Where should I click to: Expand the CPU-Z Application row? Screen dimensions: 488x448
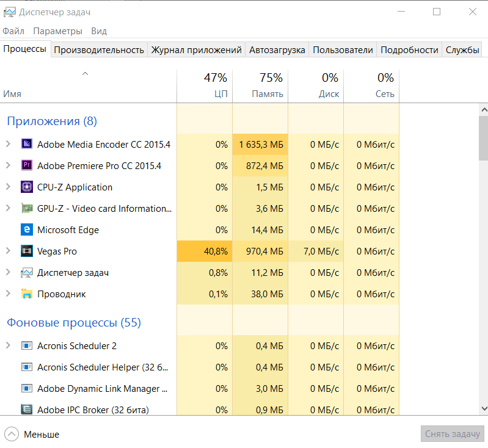(8, 187)
